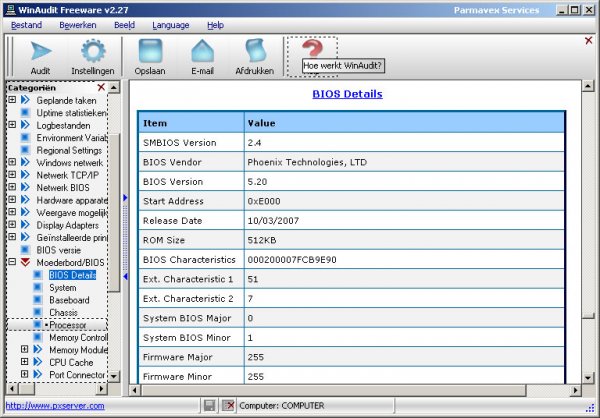Image resolution: width=600 pixels, height=418 pixels.
Task: Close the Categoriën panel
Action: [x=101, y=88]
